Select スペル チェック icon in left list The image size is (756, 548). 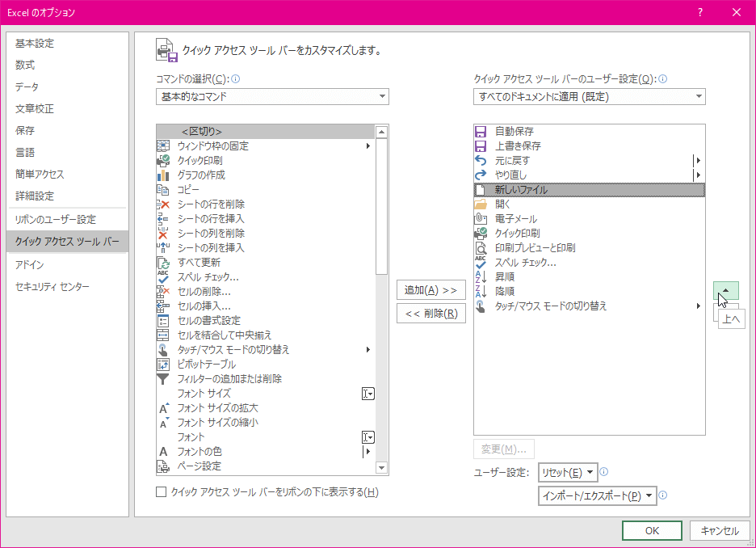coord(163,277)
